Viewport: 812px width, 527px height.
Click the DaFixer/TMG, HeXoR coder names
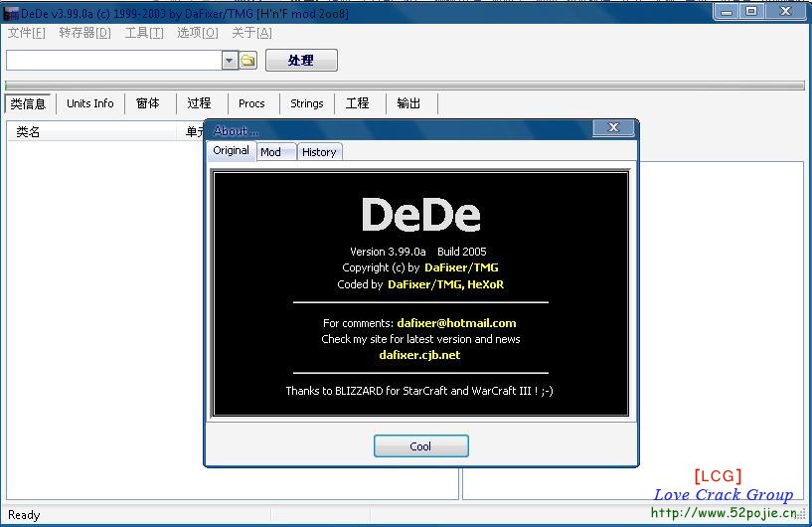[446, 284]
